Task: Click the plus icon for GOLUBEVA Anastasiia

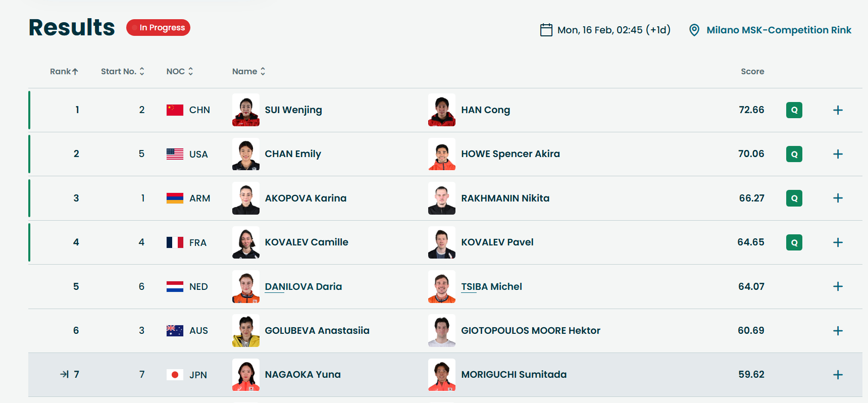Action: click(838, 331)
